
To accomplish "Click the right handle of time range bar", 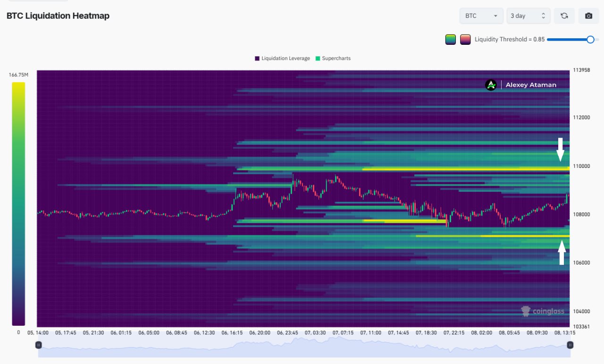I will (x=570, y=345).
